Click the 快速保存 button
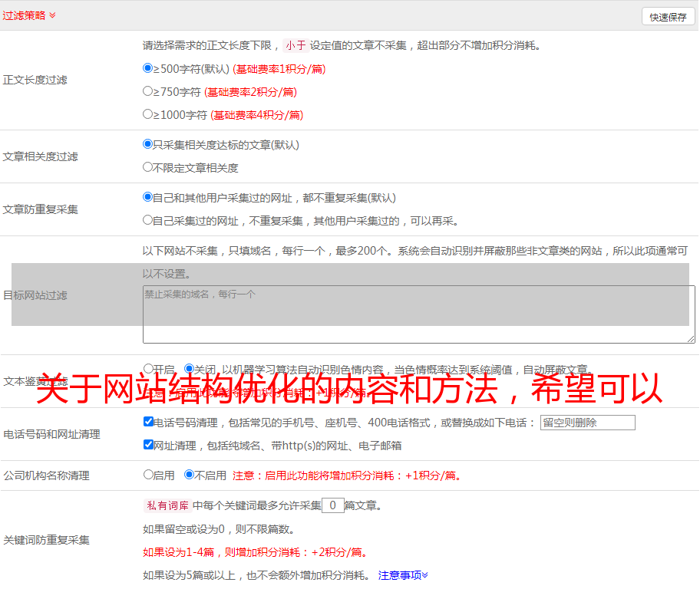The width and height of the screenshot is (700, 589). pos(668,17)
